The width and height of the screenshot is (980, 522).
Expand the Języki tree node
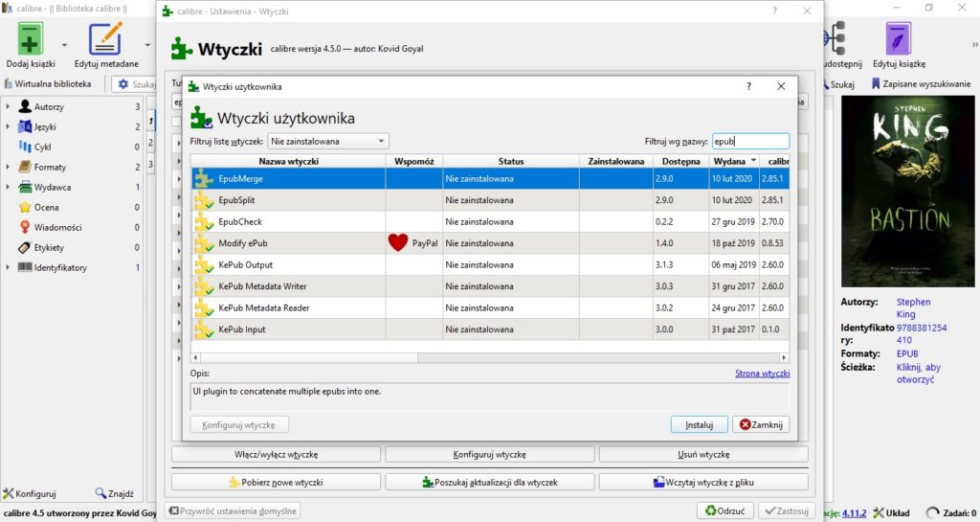tap(8, 126)
